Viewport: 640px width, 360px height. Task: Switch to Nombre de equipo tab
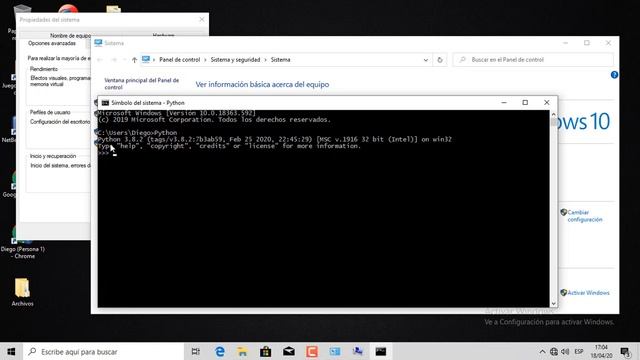click(70, 36)
